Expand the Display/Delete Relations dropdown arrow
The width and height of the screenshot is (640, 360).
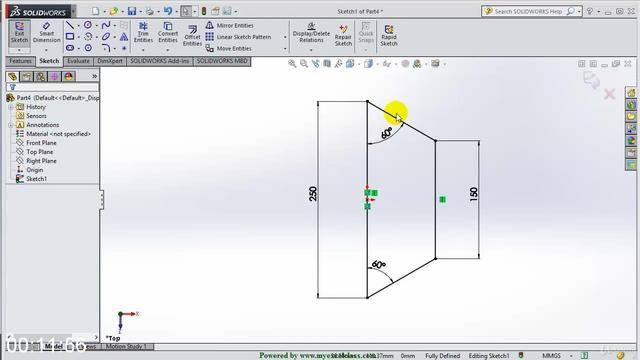point(311,50)
